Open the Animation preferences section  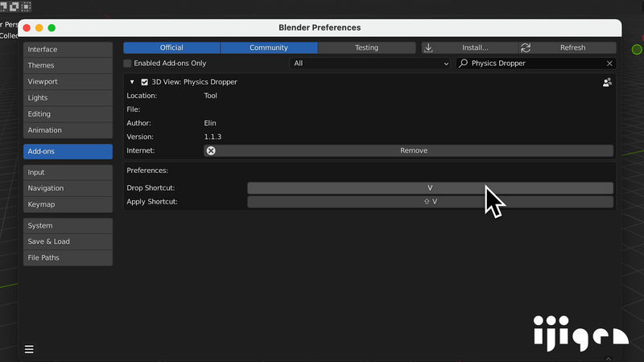click(x=68, y=130)
